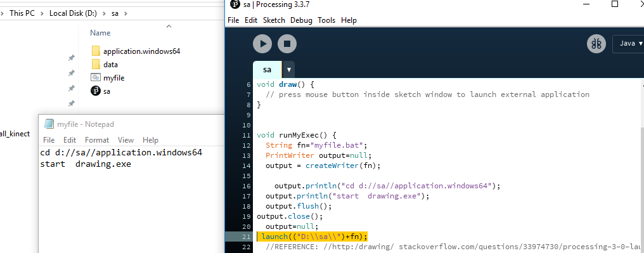Click the pin icon beside application.windows64 row
Viewport: 644px width, 253px height.
[x=72, y=58]
